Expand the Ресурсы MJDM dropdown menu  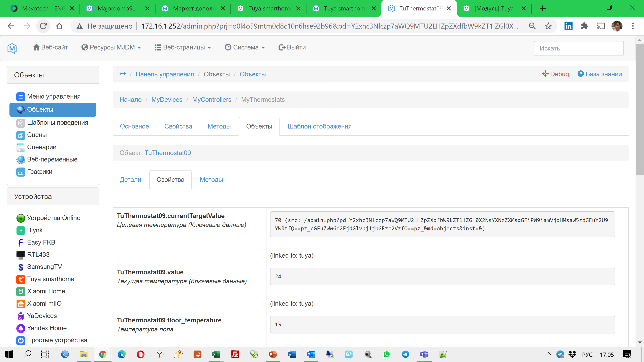click(111, 47)
